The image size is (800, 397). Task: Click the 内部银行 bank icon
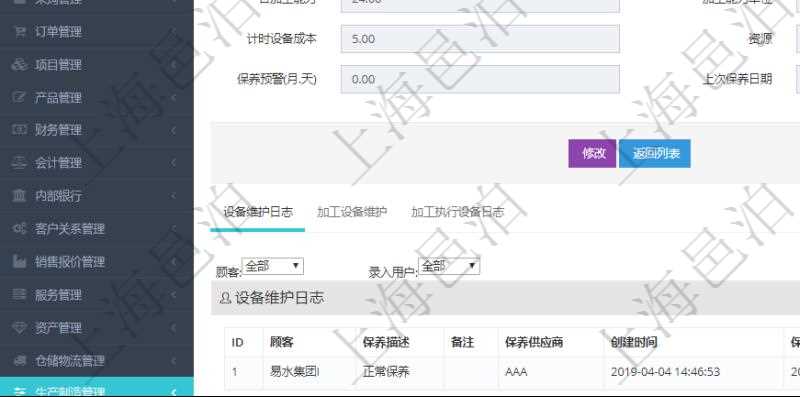pyautogui.click(x=19, y=195)
